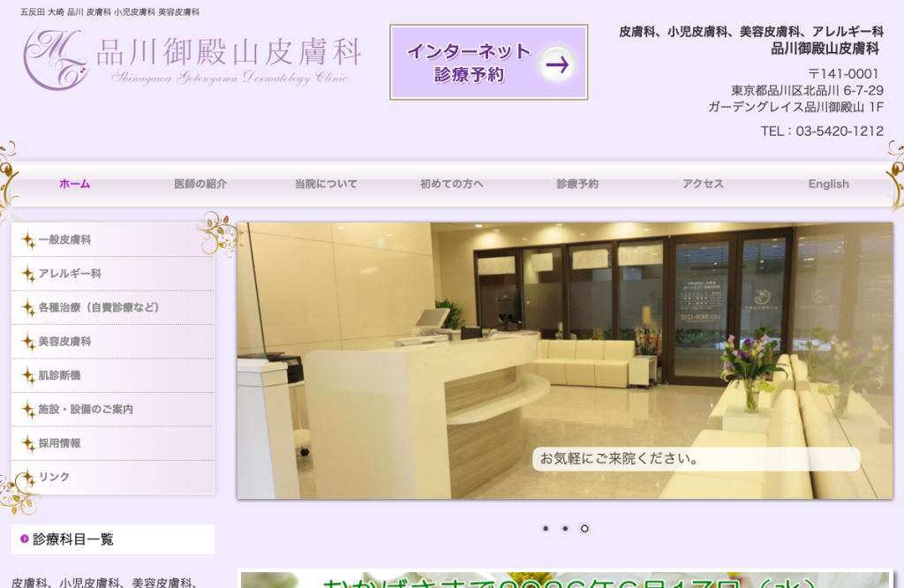904x588 pixels.
Task: Click the clinic reception slideshow photo
Action: pyautogui.click(x=565, y=361)
